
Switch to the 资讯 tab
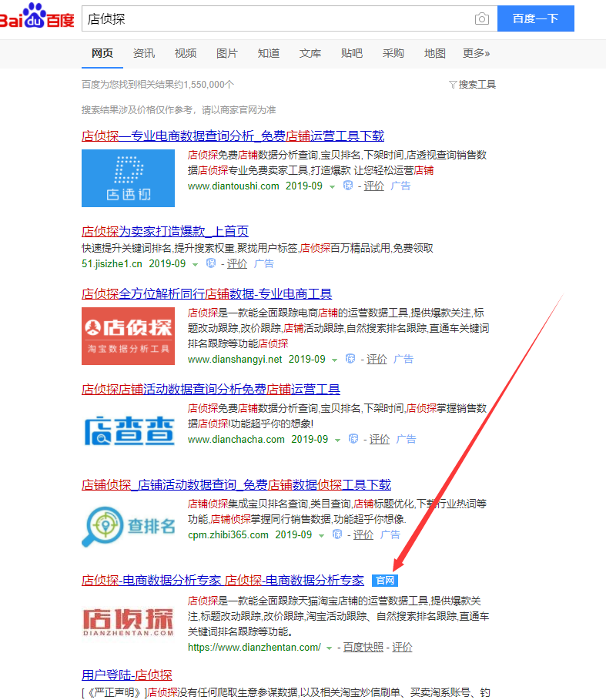pyautogui.click(x=144, y=53)
